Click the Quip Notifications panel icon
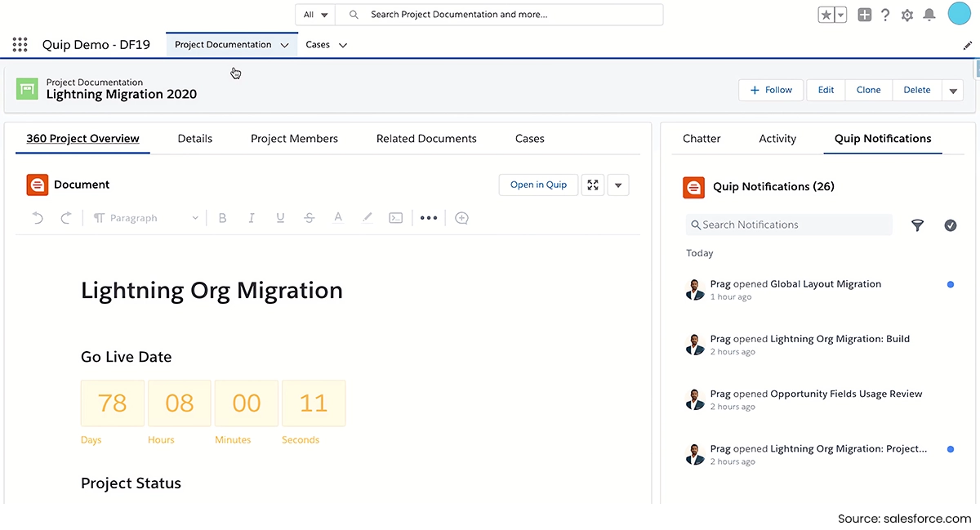Screen dimensions: 980x530 point(693,187)
